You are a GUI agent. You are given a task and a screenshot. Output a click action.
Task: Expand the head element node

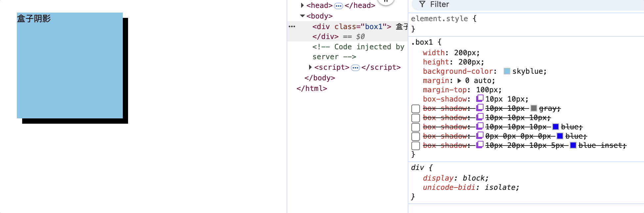(302, 5)
